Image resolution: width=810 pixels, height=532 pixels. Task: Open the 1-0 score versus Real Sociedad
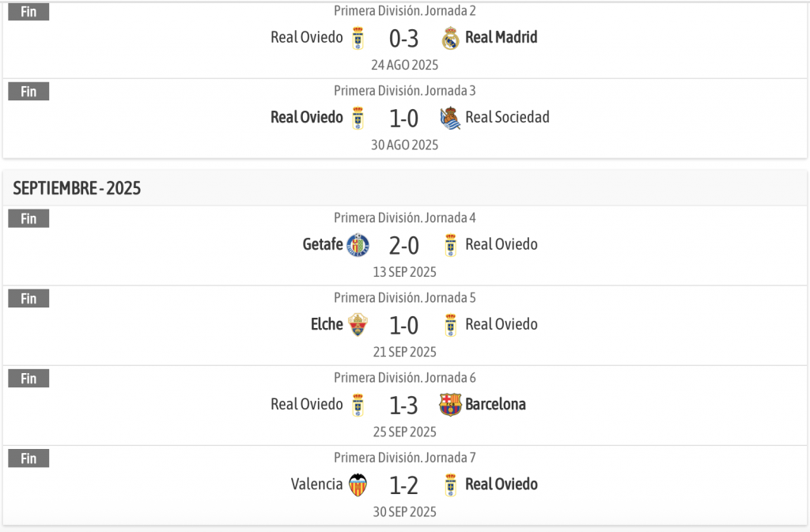403,118
